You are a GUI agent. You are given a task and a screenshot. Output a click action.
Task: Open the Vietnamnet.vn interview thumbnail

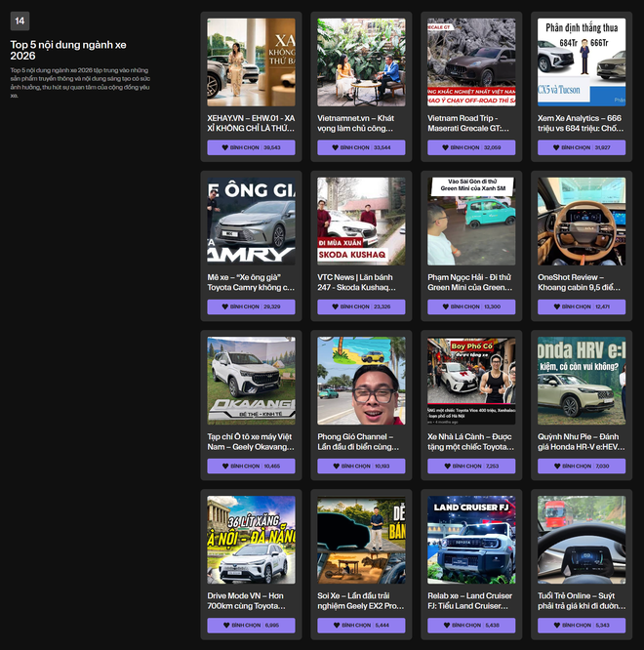pyautogui.click(x=361, y=62)
